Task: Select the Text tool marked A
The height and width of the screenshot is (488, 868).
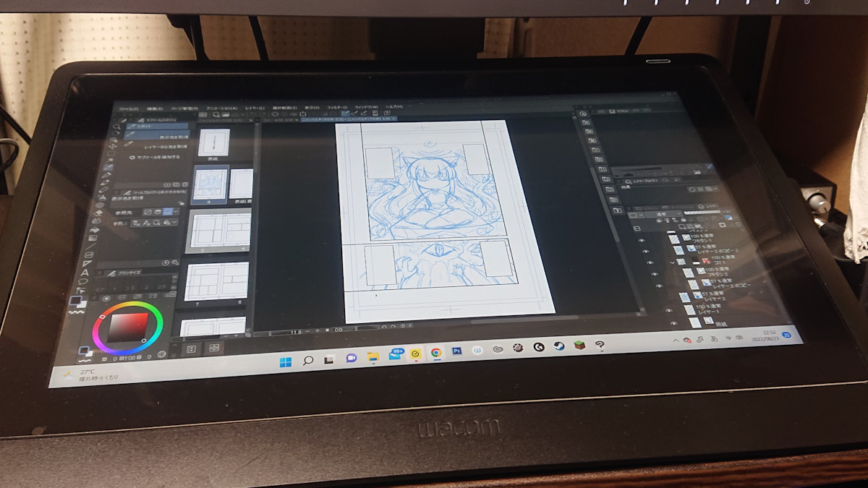Action: coord(85,272)
